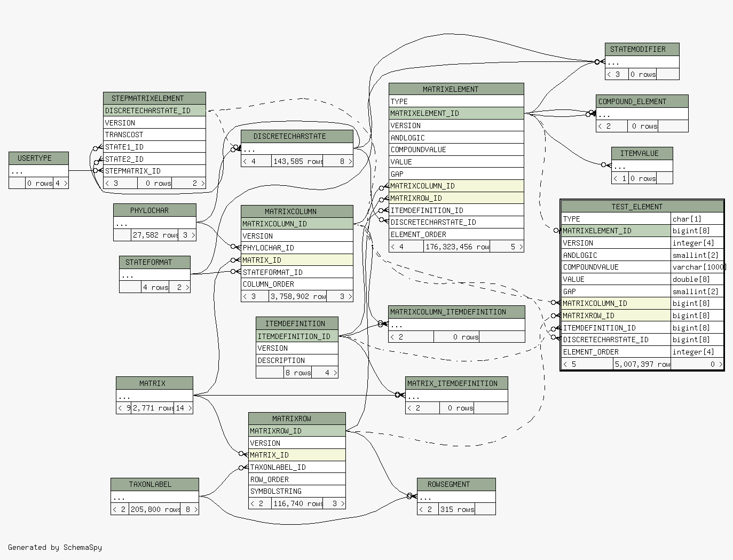Open the ROWSEGMENT table header
The width and height of the screenshot is (733, 560).
point(456,484)
